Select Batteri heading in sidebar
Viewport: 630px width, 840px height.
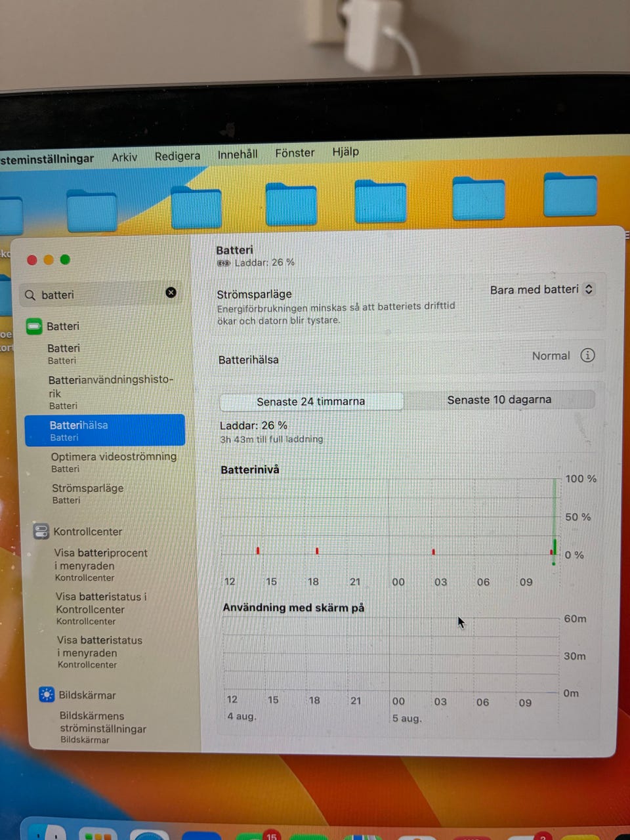point(62,326)
